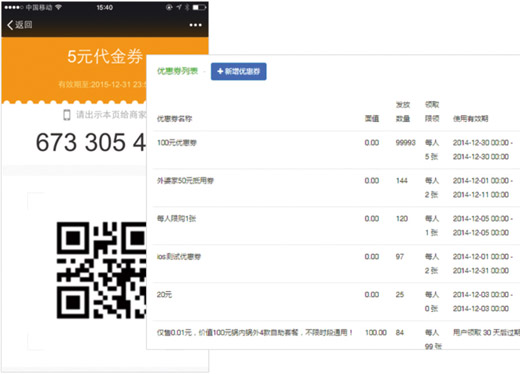Click the 使用有效期 column header
The width and height of the screenshot is (520, 374).
click(470, 119)
